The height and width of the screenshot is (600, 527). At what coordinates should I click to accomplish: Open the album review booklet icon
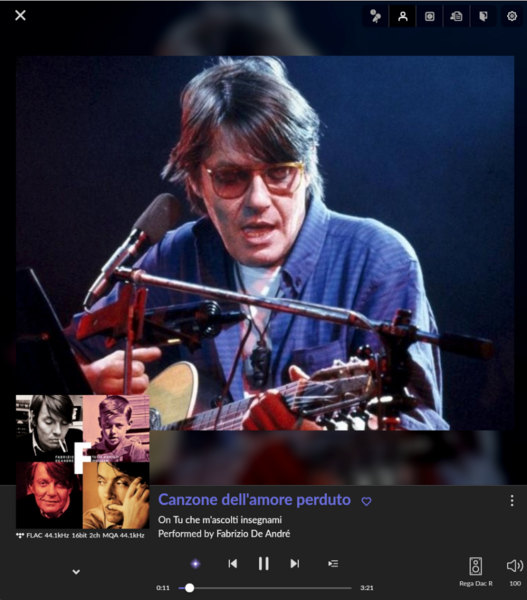tap(483, 16)
